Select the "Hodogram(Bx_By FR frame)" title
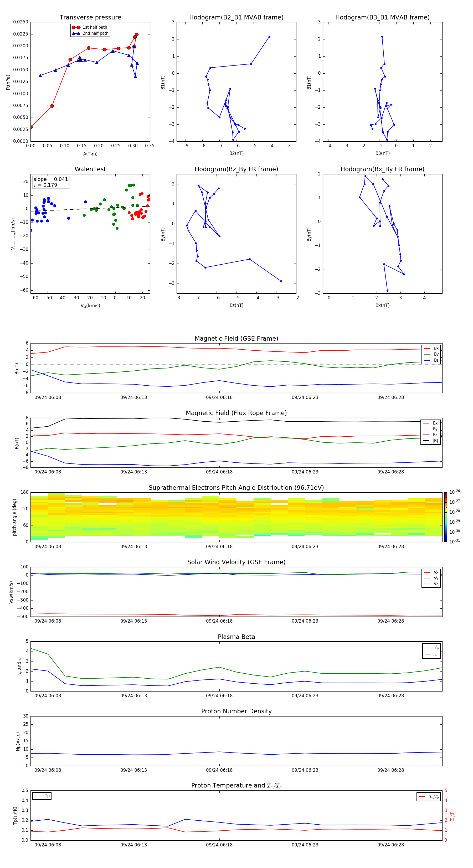The height and width of the screenshot is (868, 473). 382,169
